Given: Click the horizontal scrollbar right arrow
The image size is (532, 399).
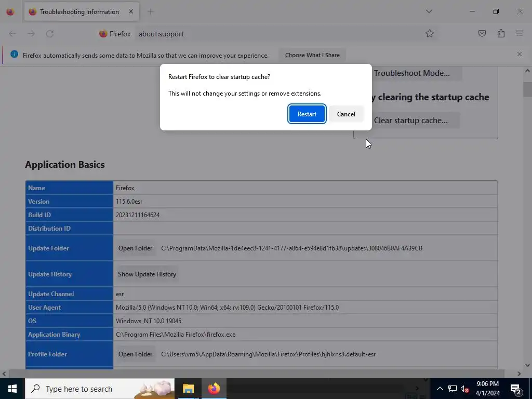Looking at the screenshot, I should tap(519, 374).
